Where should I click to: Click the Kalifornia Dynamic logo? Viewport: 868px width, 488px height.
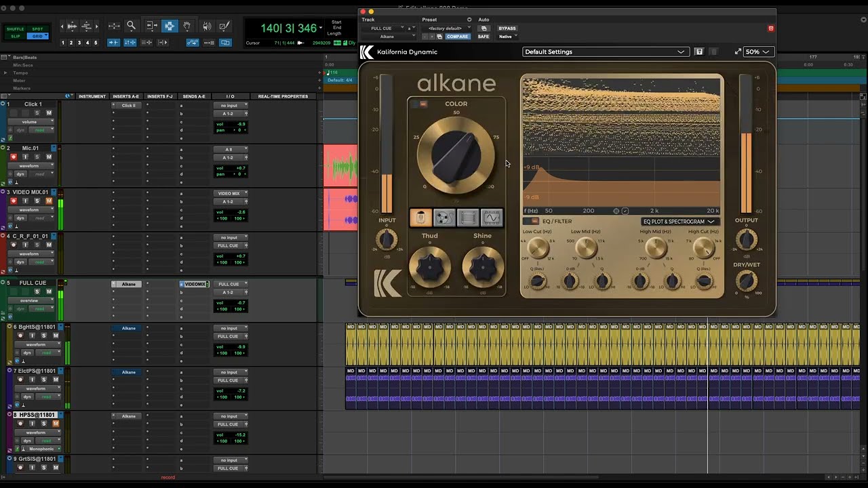tap(367, 52)
